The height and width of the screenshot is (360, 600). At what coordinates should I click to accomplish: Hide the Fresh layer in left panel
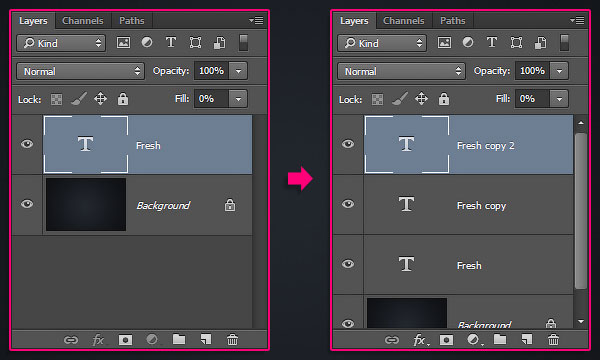click(x=27, y=144)
